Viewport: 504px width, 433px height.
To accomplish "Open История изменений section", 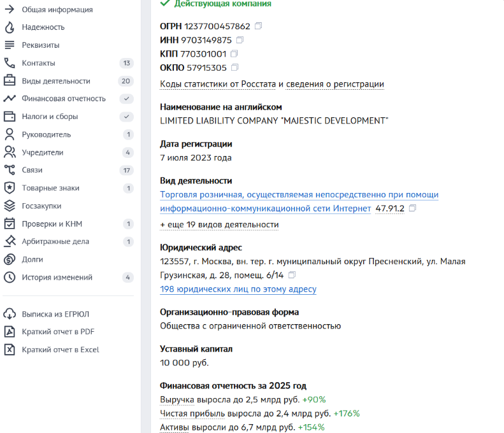I will click(x=57, y=277).
